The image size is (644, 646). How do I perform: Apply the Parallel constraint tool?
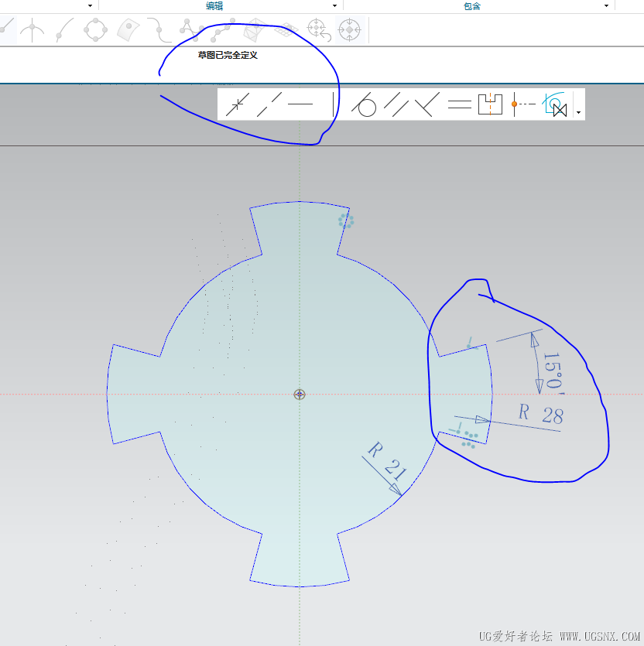396,104
